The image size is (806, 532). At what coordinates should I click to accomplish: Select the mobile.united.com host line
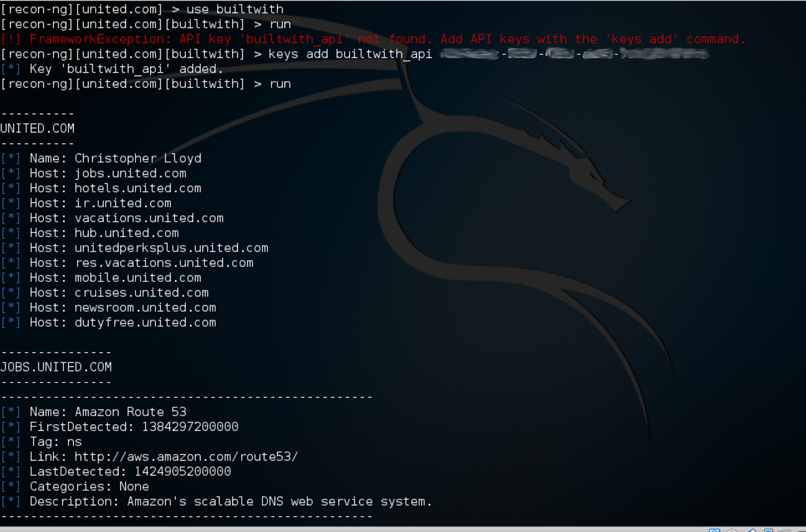[101, 278]
